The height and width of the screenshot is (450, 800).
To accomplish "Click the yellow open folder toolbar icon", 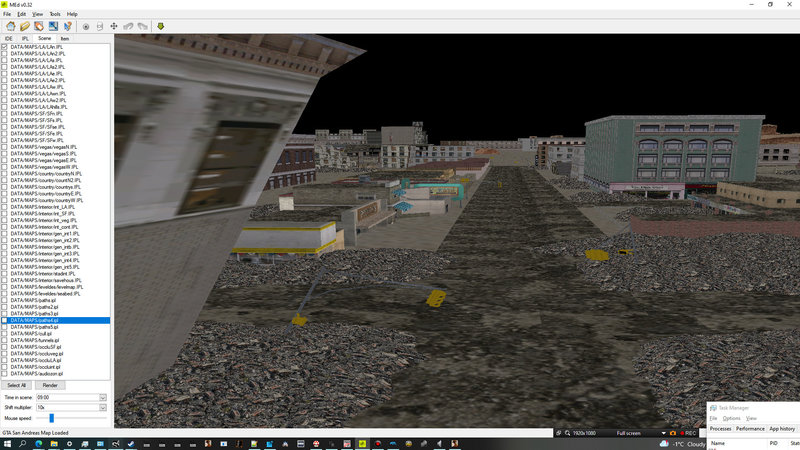I will (24, 26).
